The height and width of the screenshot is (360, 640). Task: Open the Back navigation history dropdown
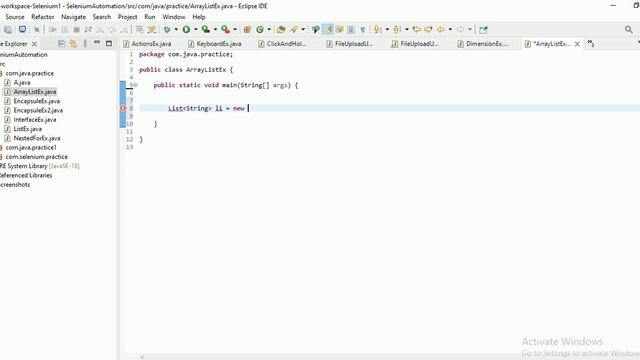(450, 29)
